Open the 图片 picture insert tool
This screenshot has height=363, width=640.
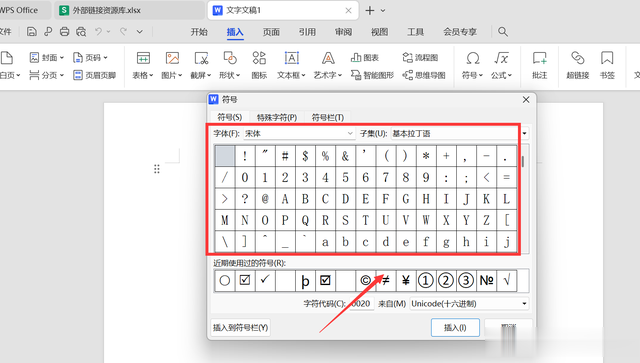coord(172,65)
